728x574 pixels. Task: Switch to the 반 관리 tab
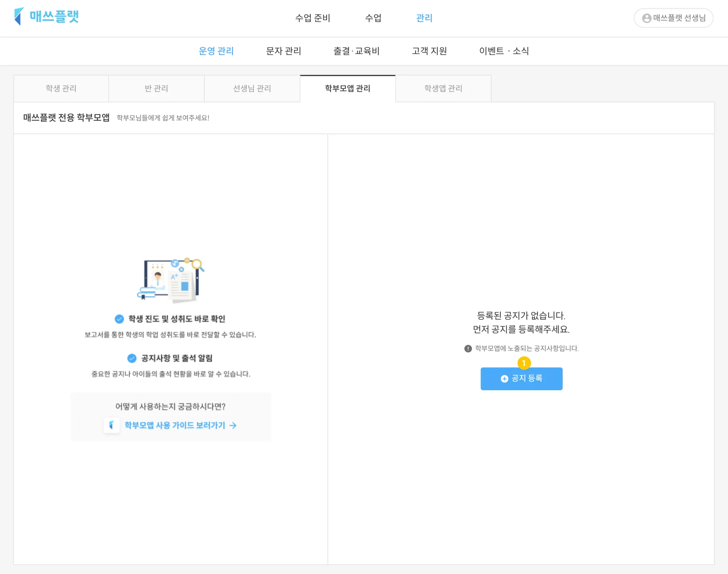point(156,88)
